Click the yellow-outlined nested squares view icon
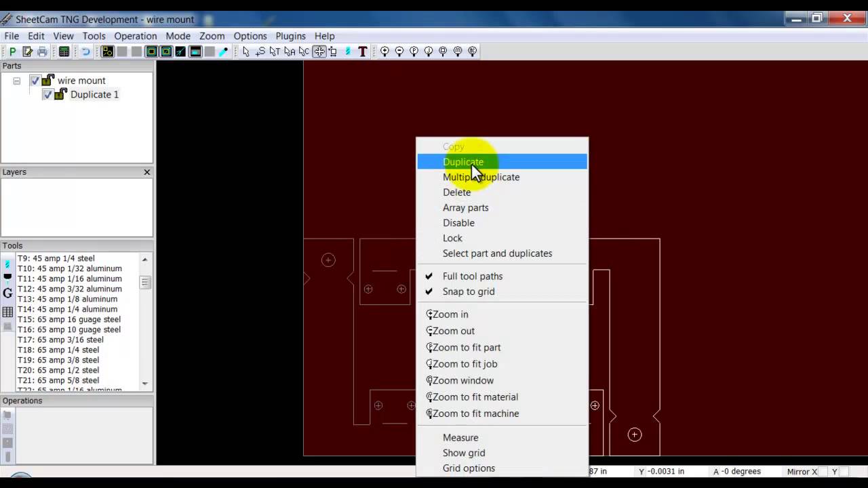 pyautogui.click(x=151, y=52)
